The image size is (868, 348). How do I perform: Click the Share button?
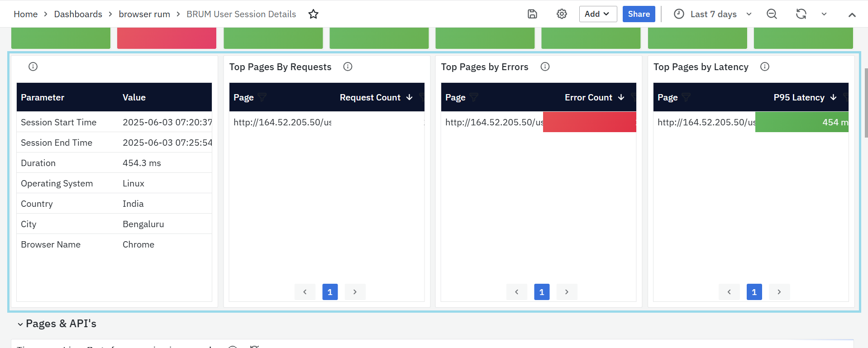coord(639,14)
